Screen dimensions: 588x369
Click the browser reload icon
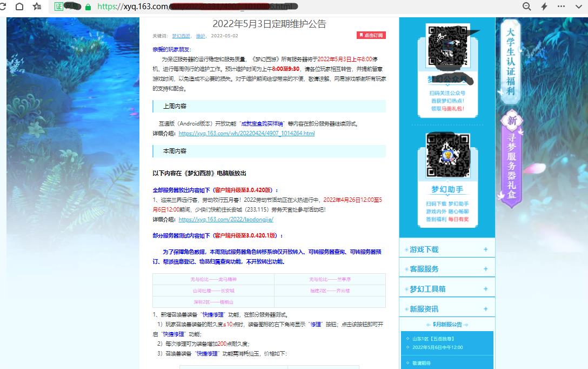[2, 6]
